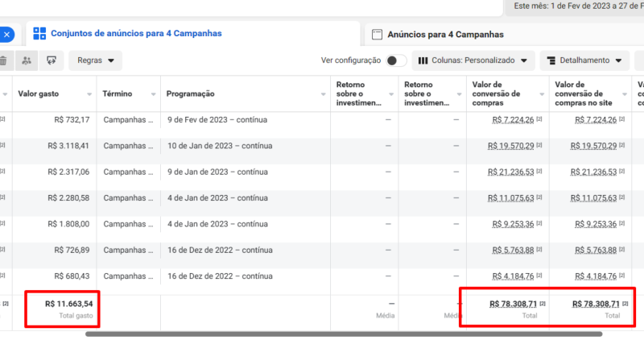
Task: Toggle the Ver configuração switch
Action: [396, 60]
